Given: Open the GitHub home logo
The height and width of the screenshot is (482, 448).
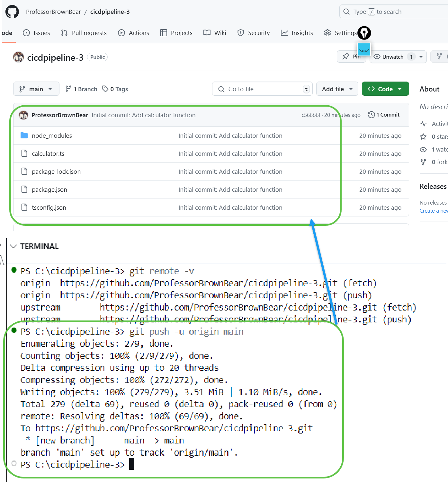Looking at the screenshot, I should pyautogui.click(x=12, y=12).
